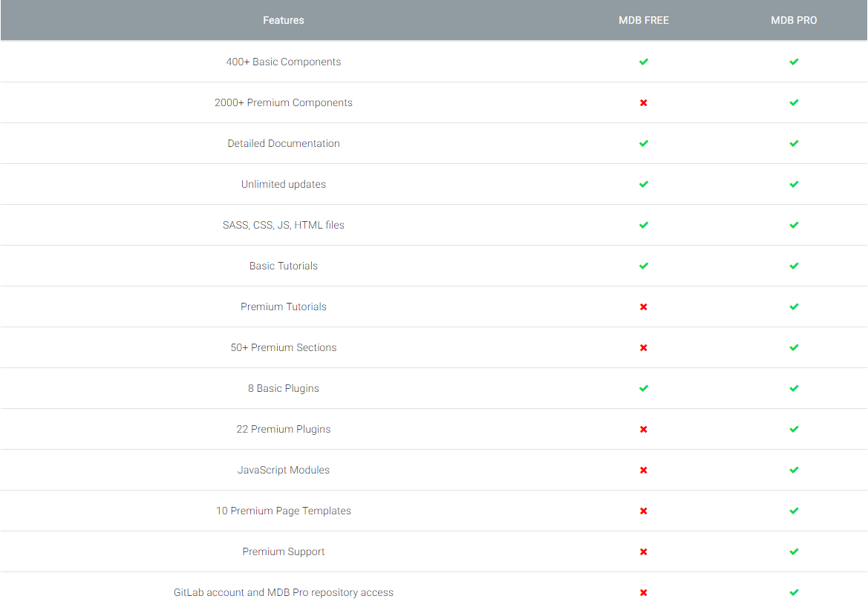868x616 pixels.
Task: Click red cross for 2000+ Premium Components
Action: (x=644, y=102)
